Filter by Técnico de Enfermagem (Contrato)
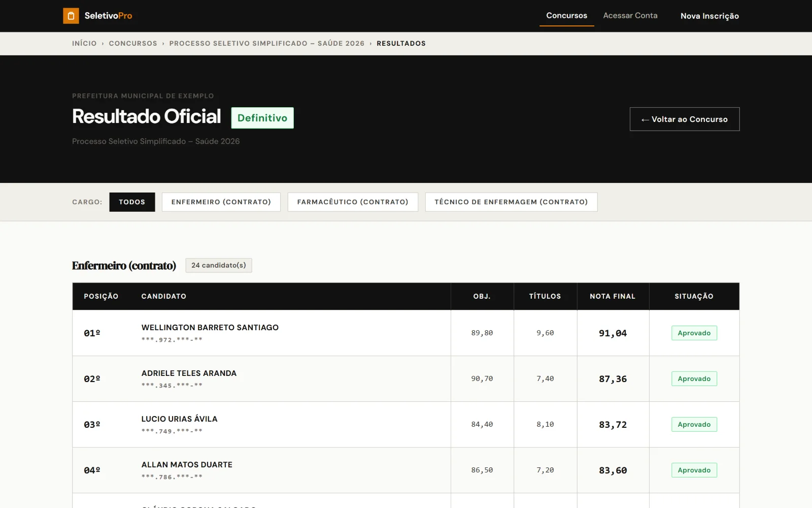The width and height of the screenshot is (812, 508). pos(511,202)
